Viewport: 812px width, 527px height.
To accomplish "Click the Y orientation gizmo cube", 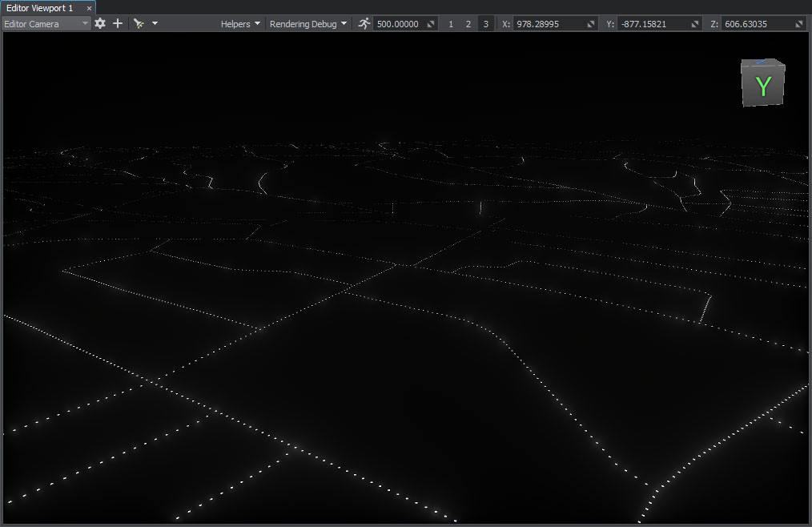I will [762, 83].
